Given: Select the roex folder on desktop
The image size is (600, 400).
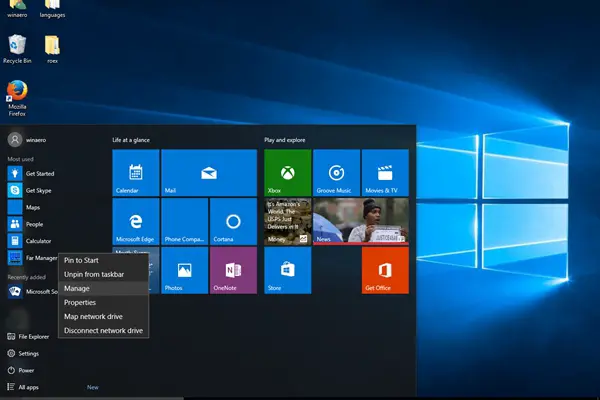Looking at the screenshot, I should 52,49.
